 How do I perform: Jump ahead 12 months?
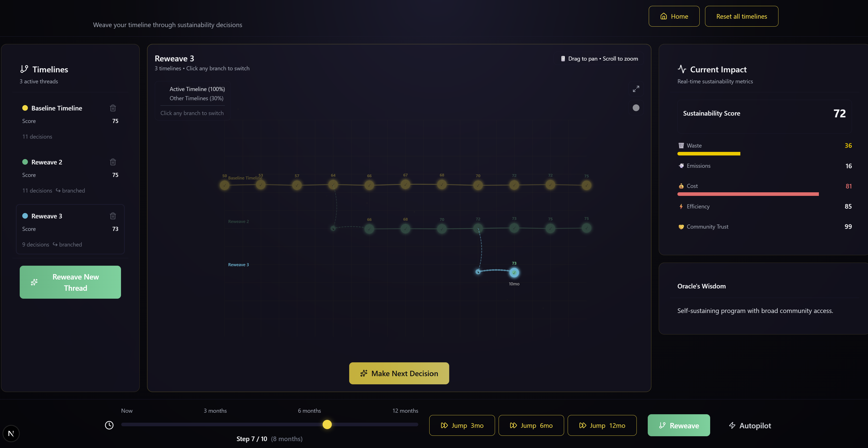(x=602, y=425)
